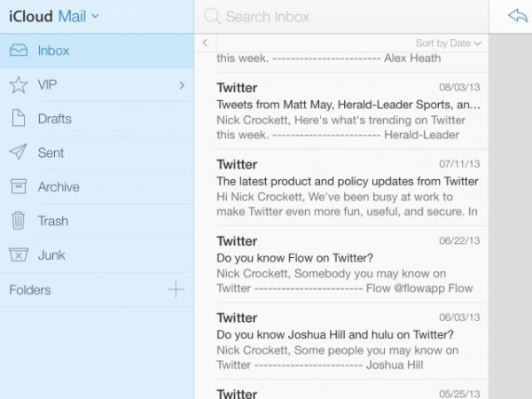Expand the VIP list chevron
This screenshot has width=532, height=399.
182,85
